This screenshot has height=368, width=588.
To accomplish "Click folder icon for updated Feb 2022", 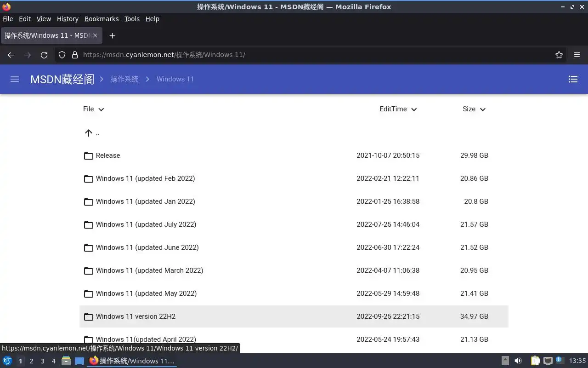I will (89, 179).
